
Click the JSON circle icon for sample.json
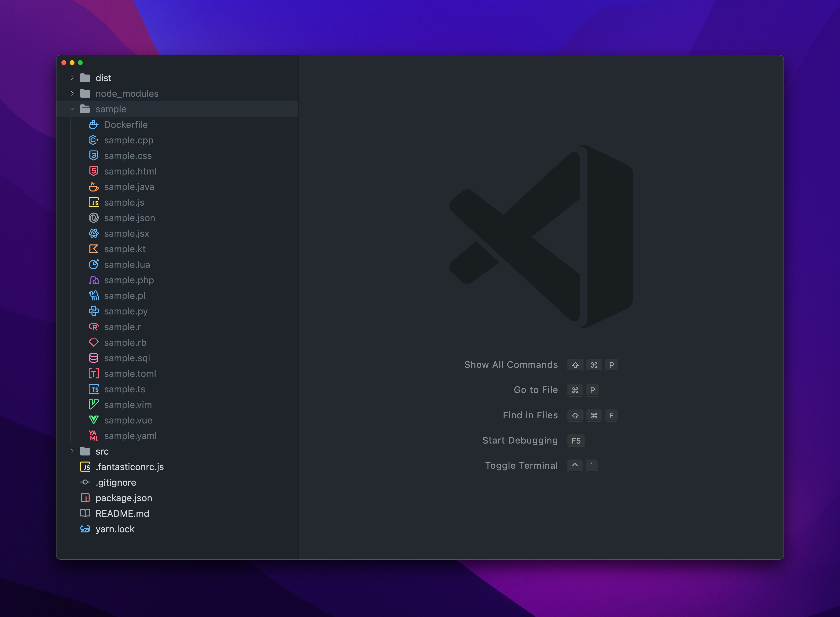(93, 218)
